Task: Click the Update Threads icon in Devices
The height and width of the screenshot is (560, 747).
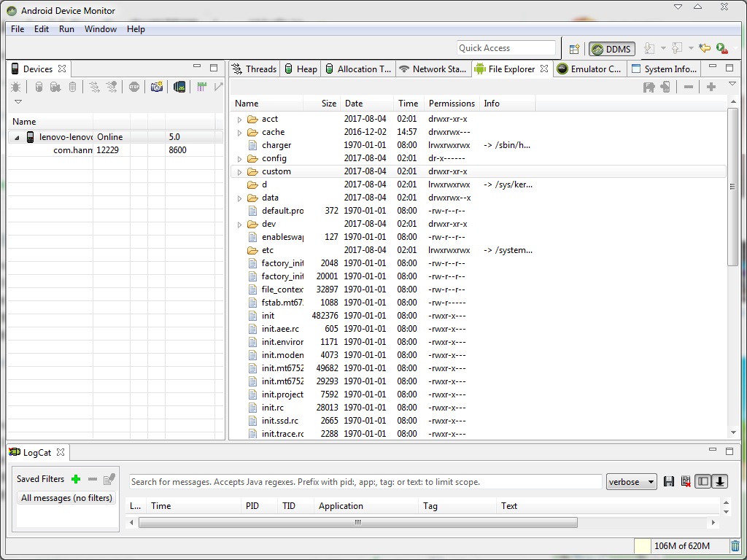Action: click(94, 87)
